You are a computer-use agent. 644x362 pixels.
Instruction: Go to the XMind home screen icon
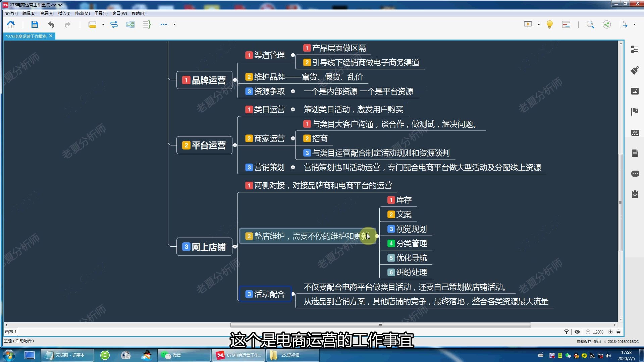(x=11, y=24)
